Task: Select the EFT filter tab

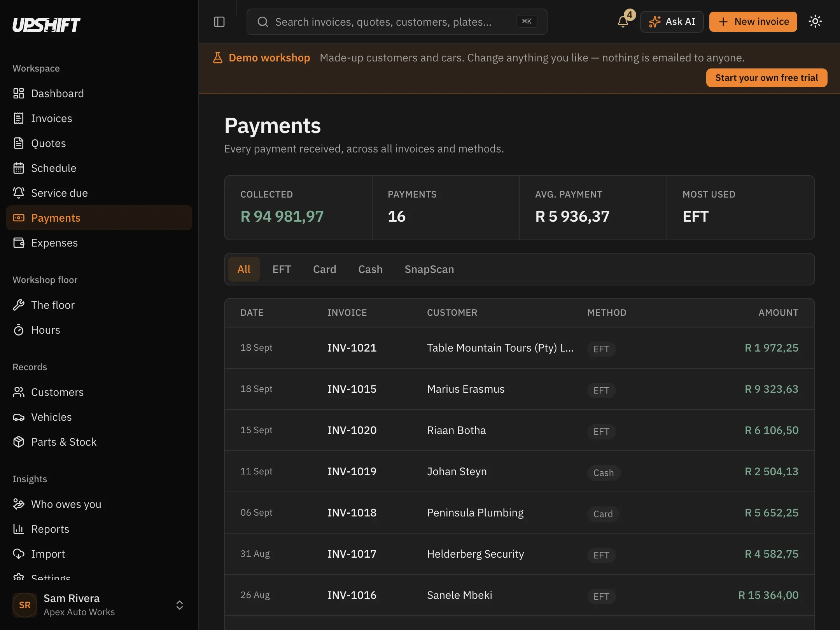Action: (x=282, y=269)
